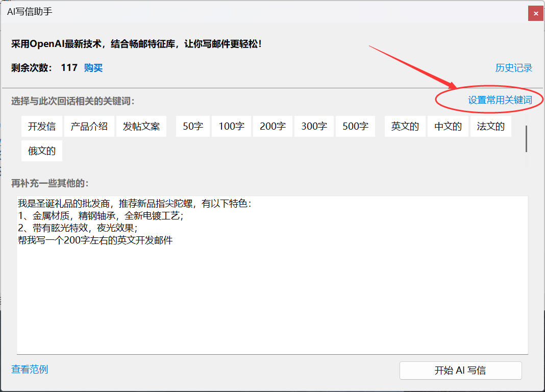
Task: Choose the 500字 length keyword
Action: pyautogui.click(x=356, y=126)
